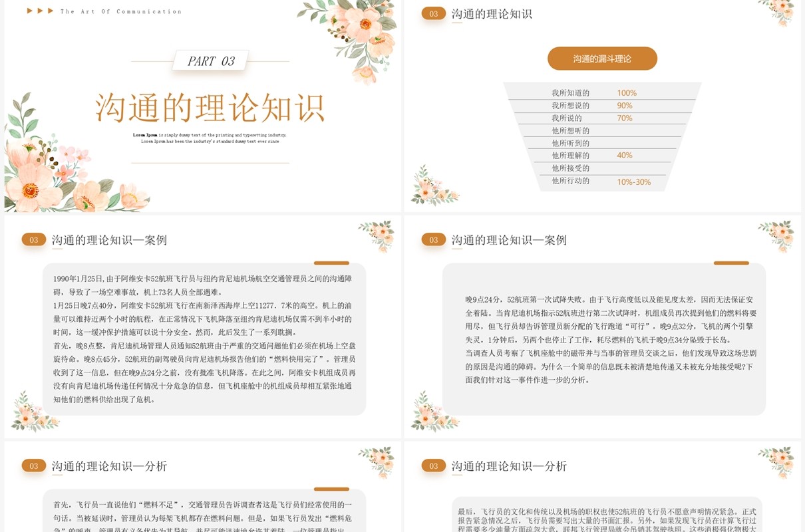Select funnel row '我所知道的'
The width and height of the screenshot is (805, 532).
570,93
